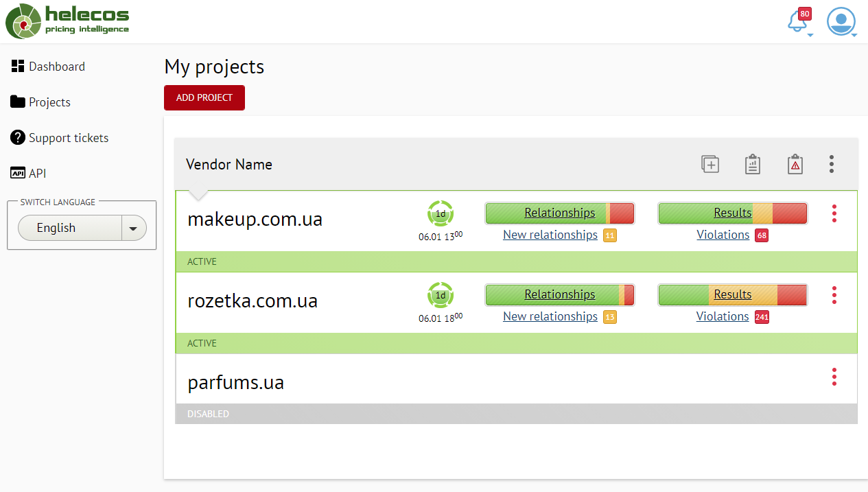Expand the English language dropdown
Viewport: 868px width, 492px height.
(x=133, y=229)
